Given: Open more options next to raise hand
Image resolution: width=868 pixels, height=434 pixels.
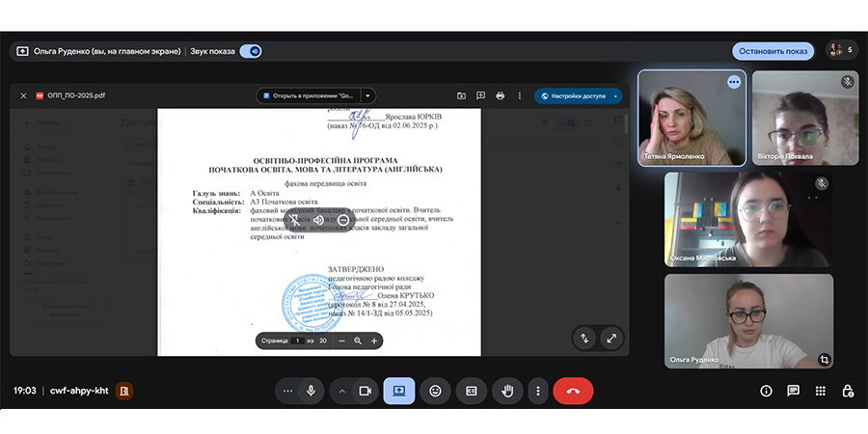Looking at the screenshot, I should [x=537, y=391].
